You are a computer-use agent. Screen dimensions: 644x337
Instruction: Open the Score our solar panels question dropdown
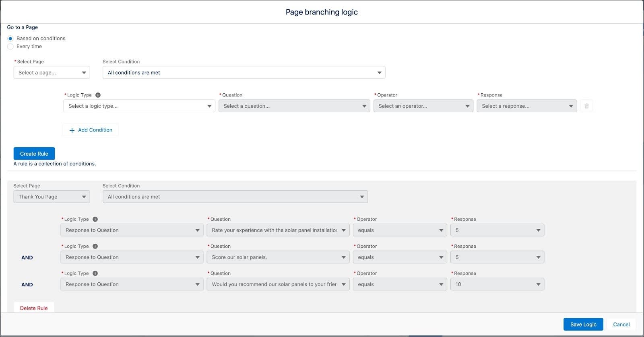pyautogui.click(x=278, y=257)
